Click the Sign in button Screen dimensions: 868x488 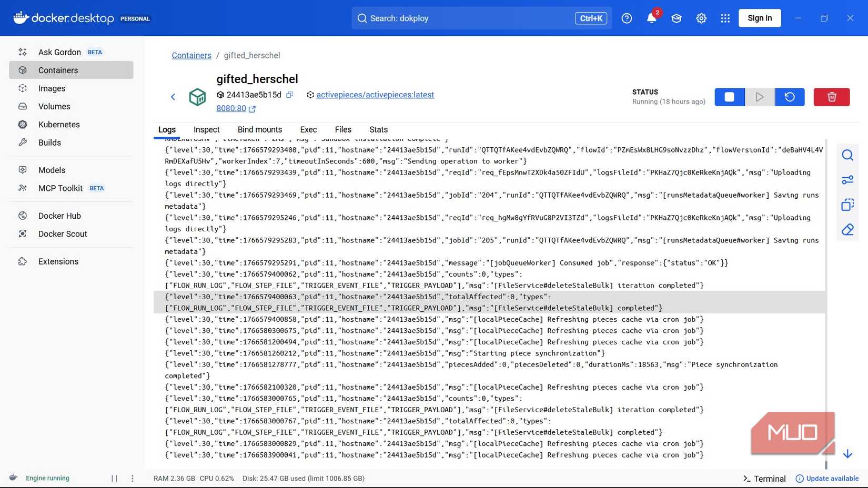(x=759, y=18)
